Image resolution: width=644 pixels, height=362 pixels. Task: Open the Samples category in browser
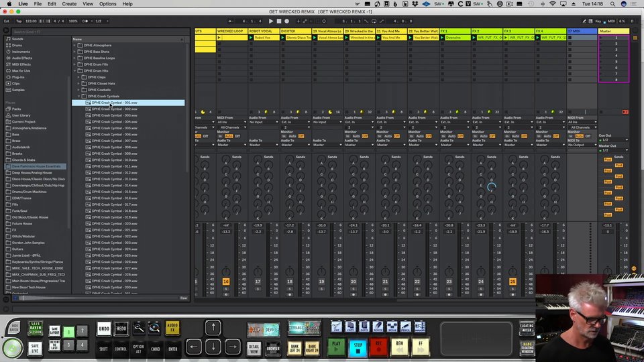point(18,90)
